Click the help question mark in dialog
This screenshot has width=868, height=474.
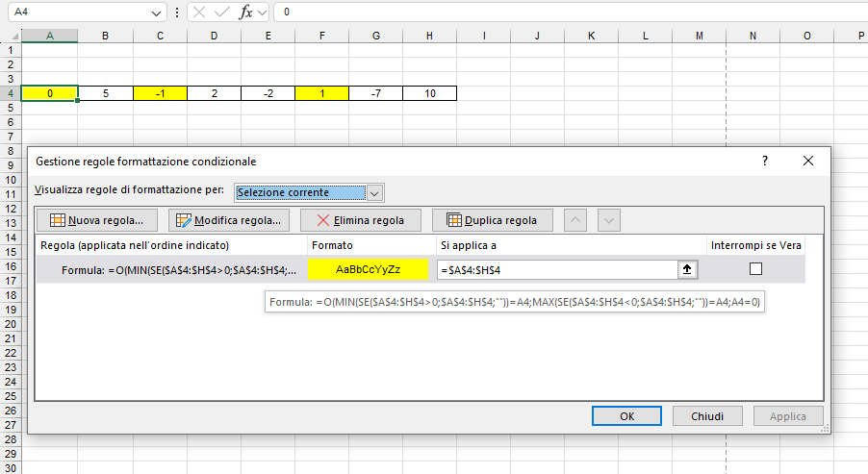pyautogui.click(x=765, y=161)
